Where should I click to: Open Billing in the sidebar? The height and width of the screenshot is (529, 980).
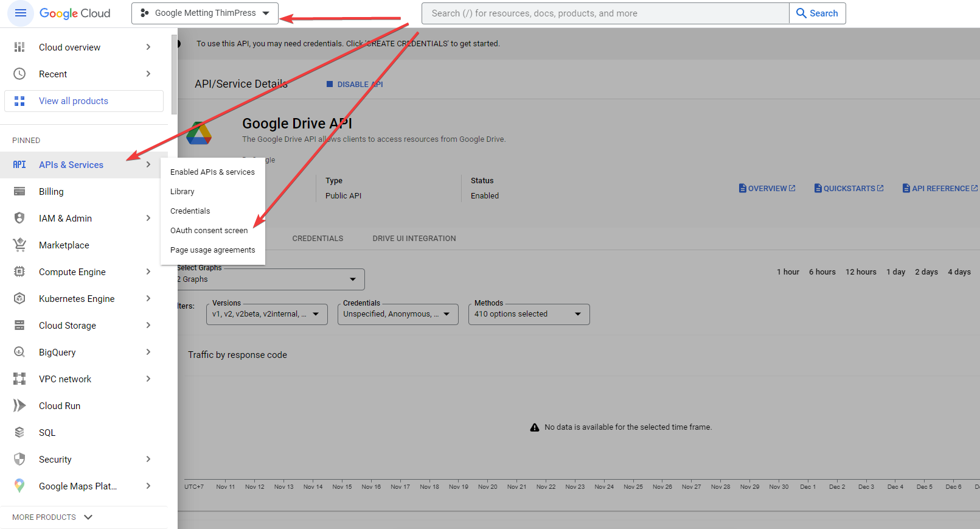(x=83, y=192)
